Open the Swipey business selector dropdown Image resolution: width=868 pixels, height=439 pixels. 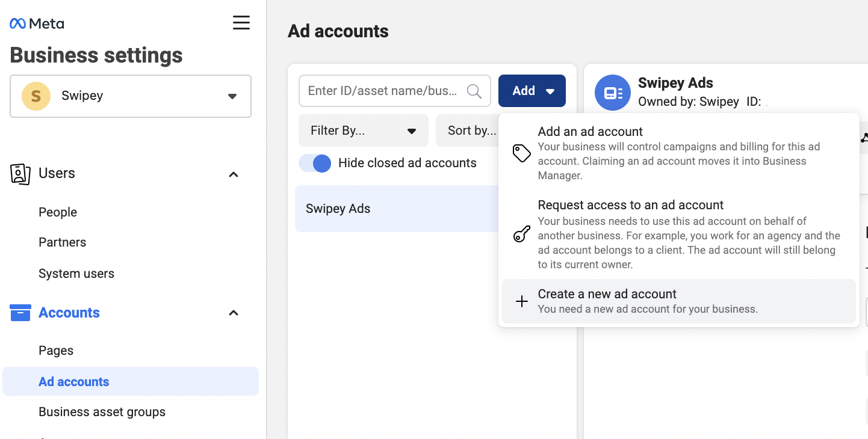pyautogui.click(x=131, y=96)
